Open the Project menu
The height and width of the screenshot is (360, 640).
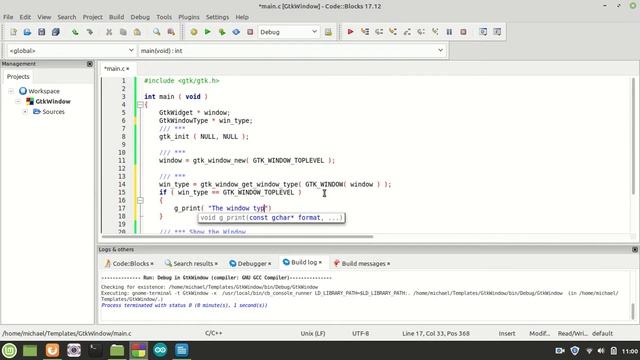93,17
